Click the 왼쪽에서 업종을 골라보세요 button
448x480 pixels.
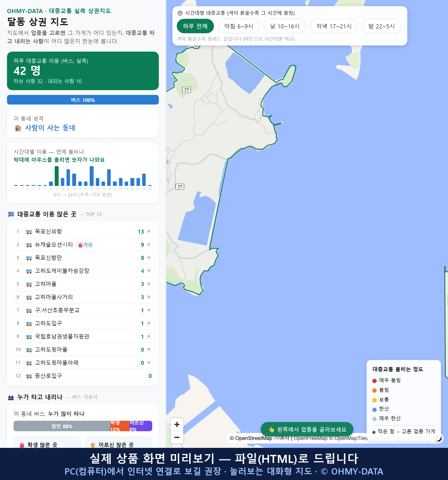(x=307, y=429)
